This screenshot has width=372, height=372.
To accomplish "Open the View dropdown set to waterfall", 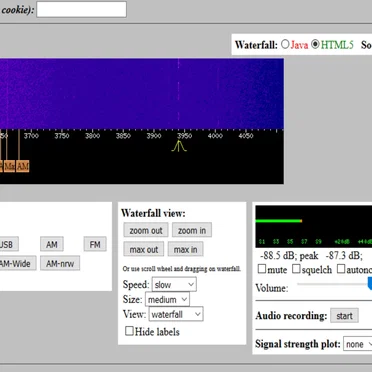I will (176, 314).
